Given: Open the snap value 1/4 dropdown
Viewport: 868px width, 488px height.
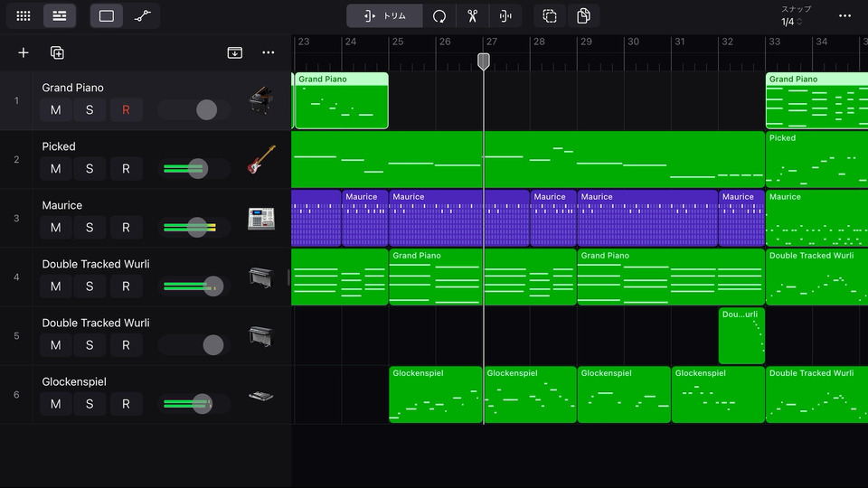Looking at the screenshot, I should tap(791, 22).
